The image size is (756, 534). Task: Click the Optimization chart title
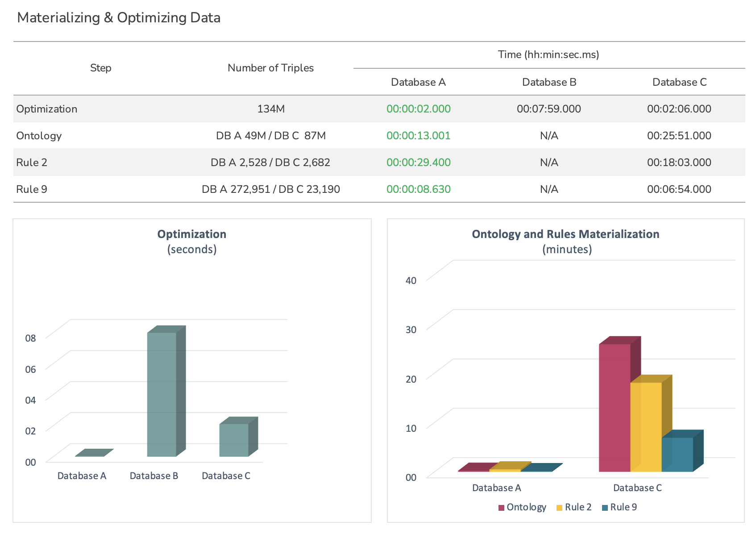[x=192, y=234]
